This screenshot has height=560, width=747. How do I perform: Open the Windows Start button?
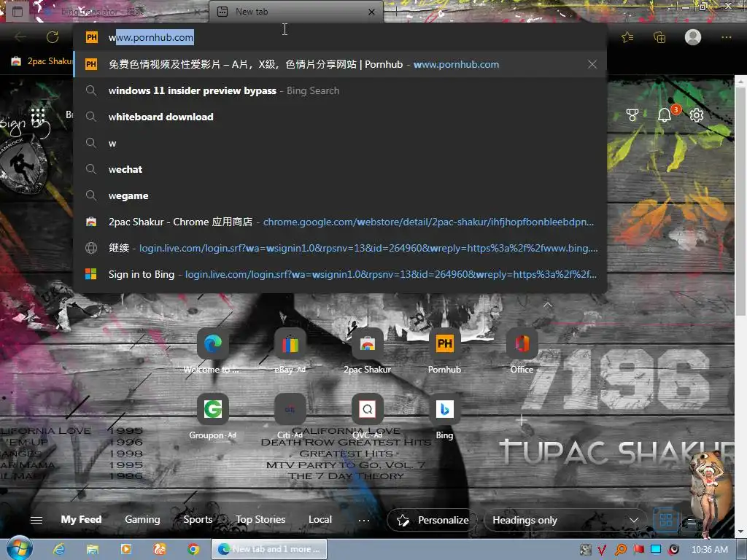point(19,548)
